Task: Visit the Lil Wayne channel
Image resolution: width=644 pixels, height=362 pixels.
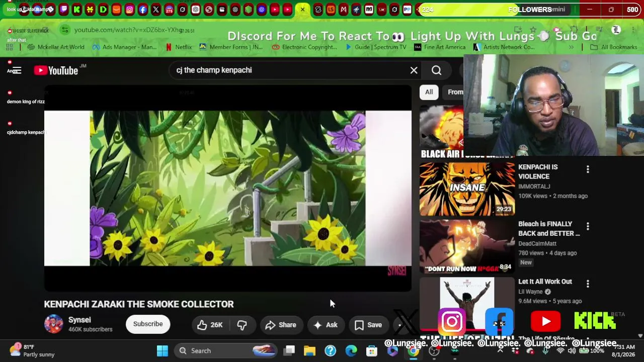Action: [x=530, y=292]
